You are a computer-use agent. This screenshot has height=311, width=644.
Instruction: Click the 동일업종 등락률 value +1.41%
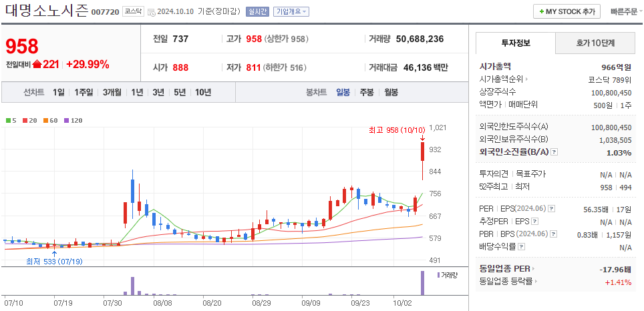(x=618, y=282)
